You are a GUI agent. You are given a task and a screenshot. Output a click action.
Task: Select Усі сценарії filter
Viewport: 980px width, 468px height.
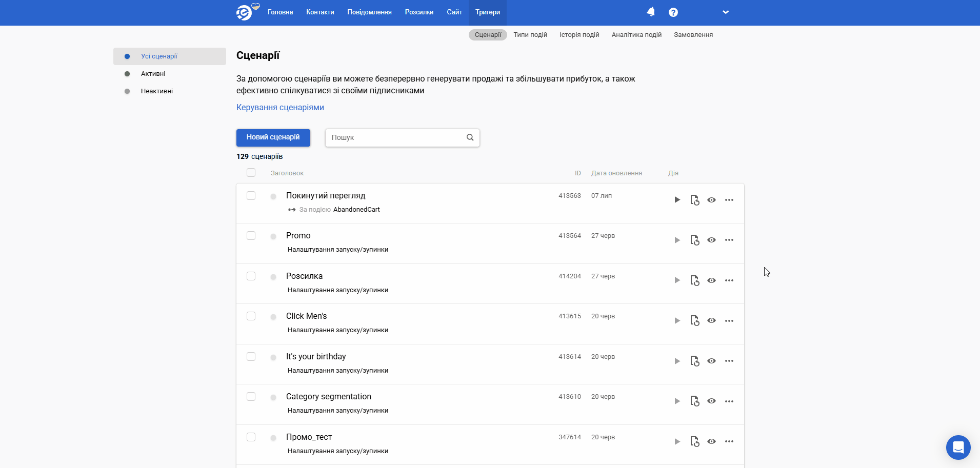pos(170,56)
